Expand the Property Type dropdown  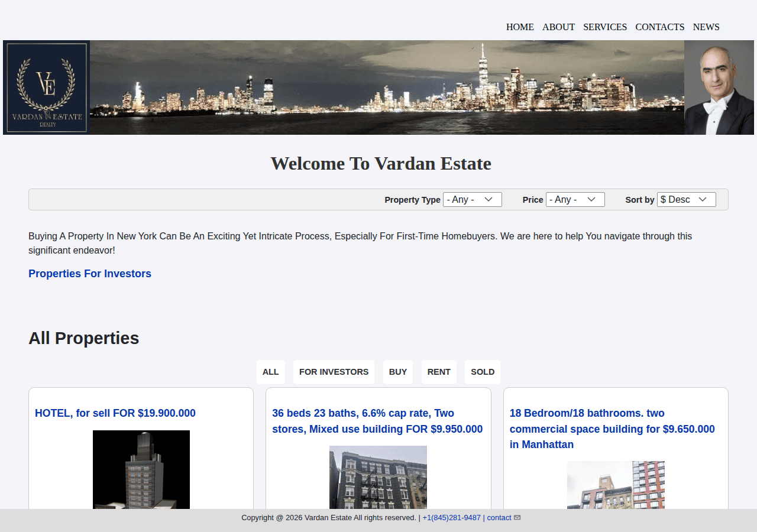(473, 200)
